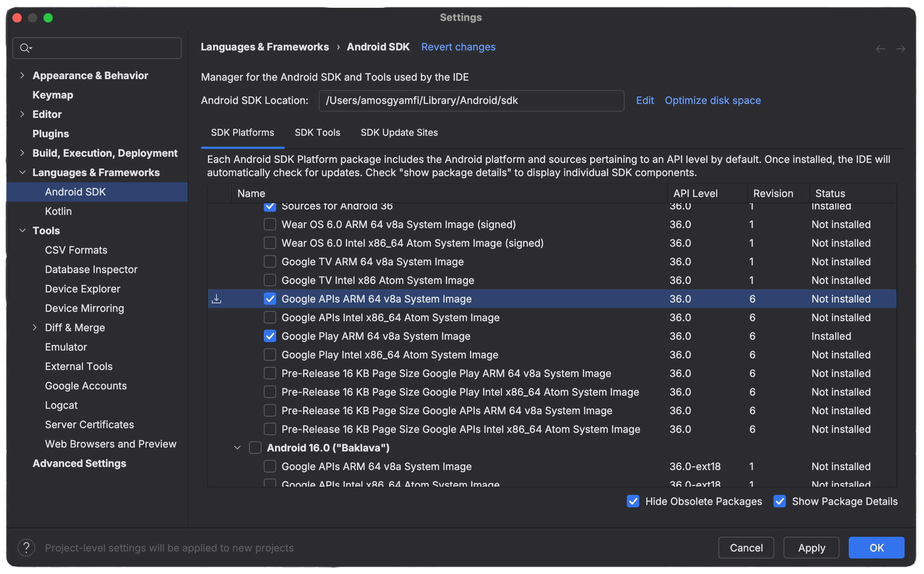Click the back navigation arrow
924x574 pixels.
[x=881, y=49]
